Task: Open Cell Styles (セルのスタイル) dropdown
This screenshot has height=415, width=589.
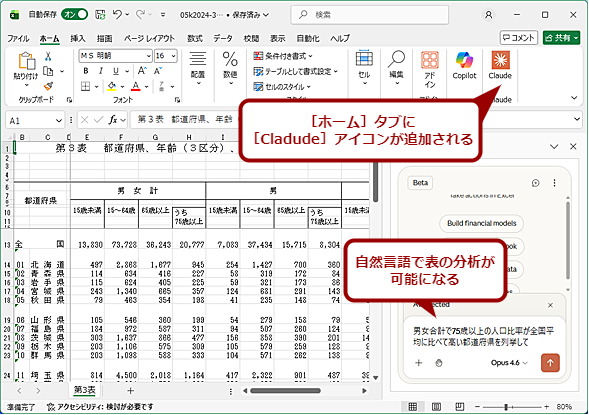Action: point(282,87)
